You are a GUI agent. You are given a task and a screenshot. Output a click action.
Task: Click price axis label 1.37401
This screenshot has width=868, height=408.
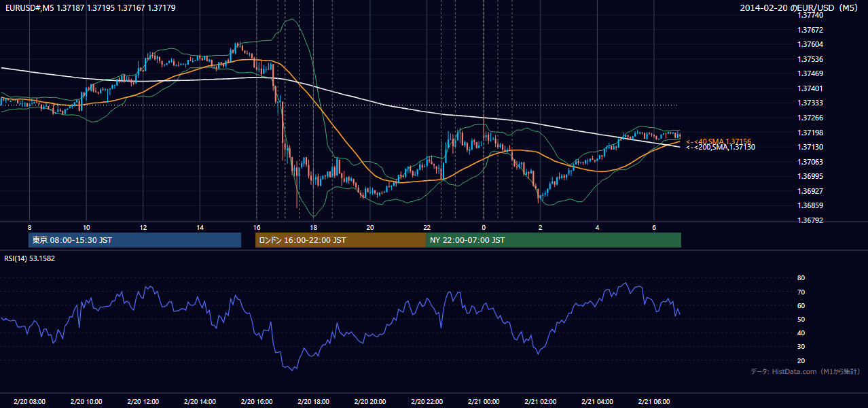click(810, 88)
